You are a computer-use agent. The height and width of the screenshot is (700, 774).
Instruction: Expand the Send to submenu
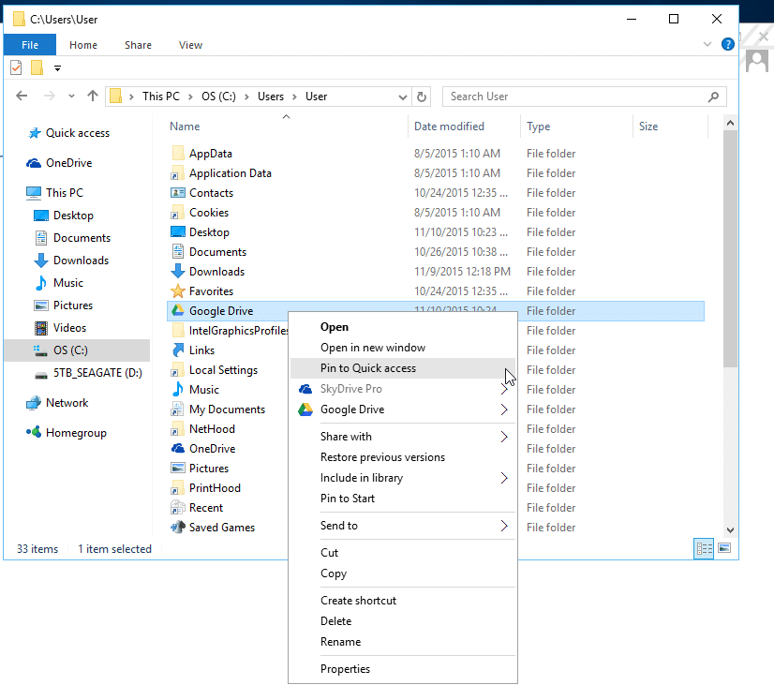click(503, 526)
